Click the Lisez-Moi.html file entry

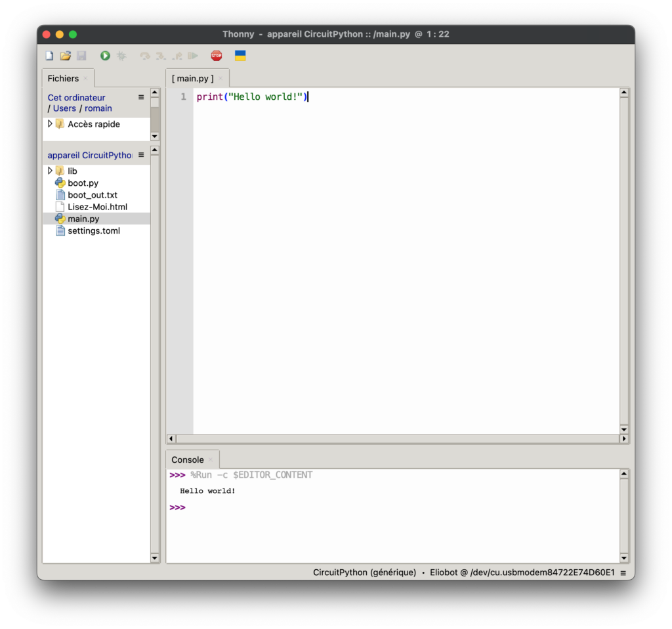(96, 207)
